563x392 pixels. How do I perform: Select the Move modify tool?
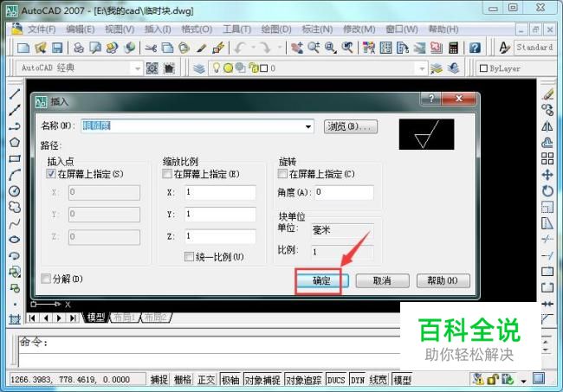[547, 175]
